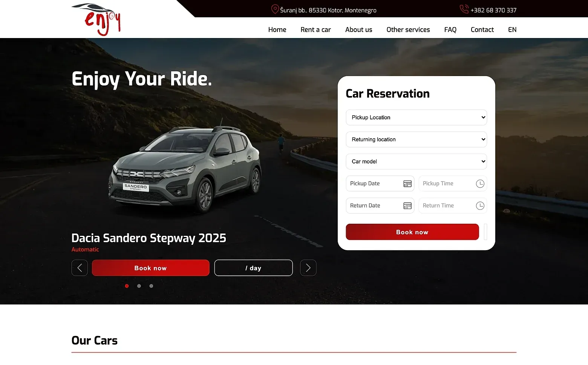Open the Returning location dropdown
The image size is (588, 365).
[x=416, y=139]
